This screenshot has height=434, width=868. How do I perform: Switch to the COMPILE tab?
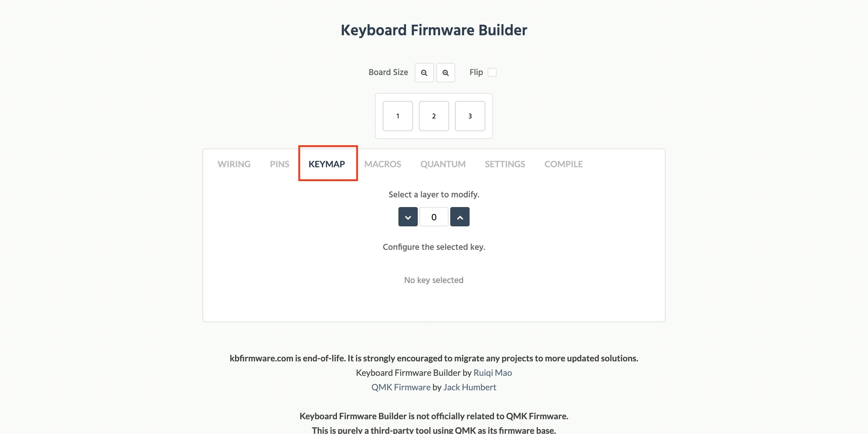tap(563, 164)
